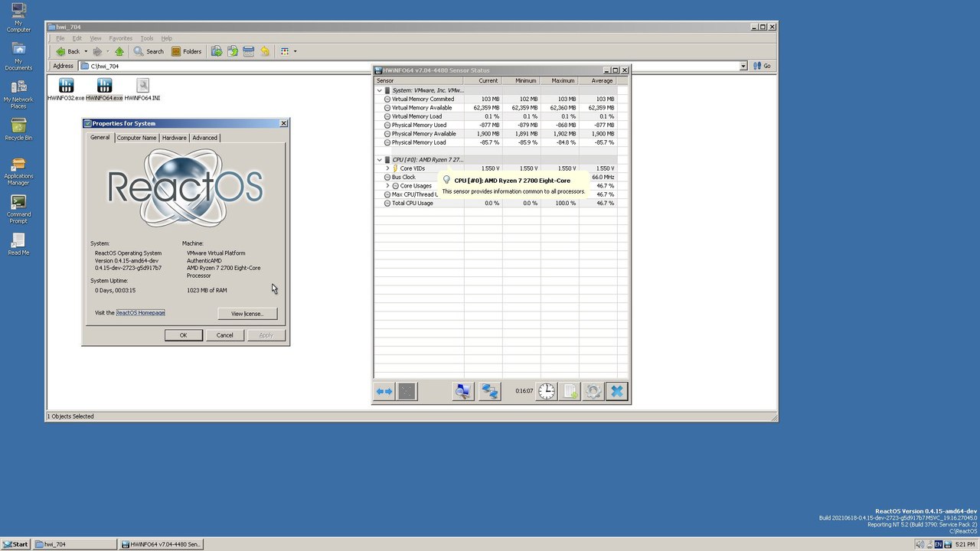The height and width of the screenshot is (551, 980).
Task: Open the sensor search magnifier button in HWiNFO
Action: tap(462, 391)
